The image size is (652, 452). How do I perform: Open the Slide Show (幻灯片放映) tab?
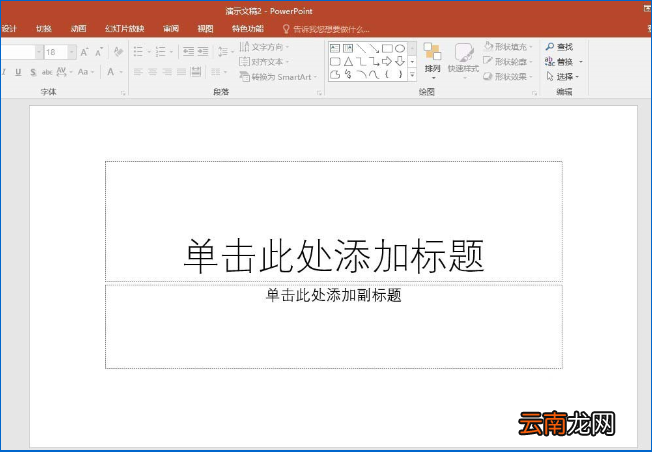(x=124, y=29)
